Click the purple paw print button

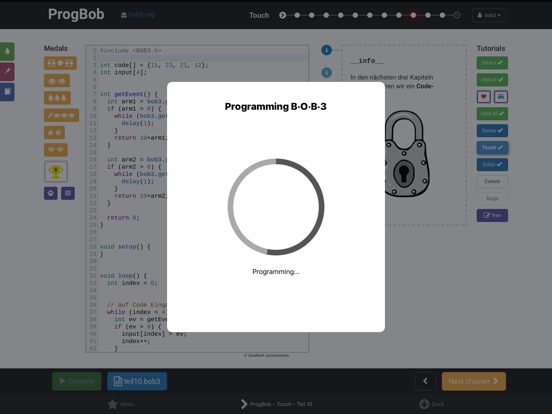(x=51, y=193)
